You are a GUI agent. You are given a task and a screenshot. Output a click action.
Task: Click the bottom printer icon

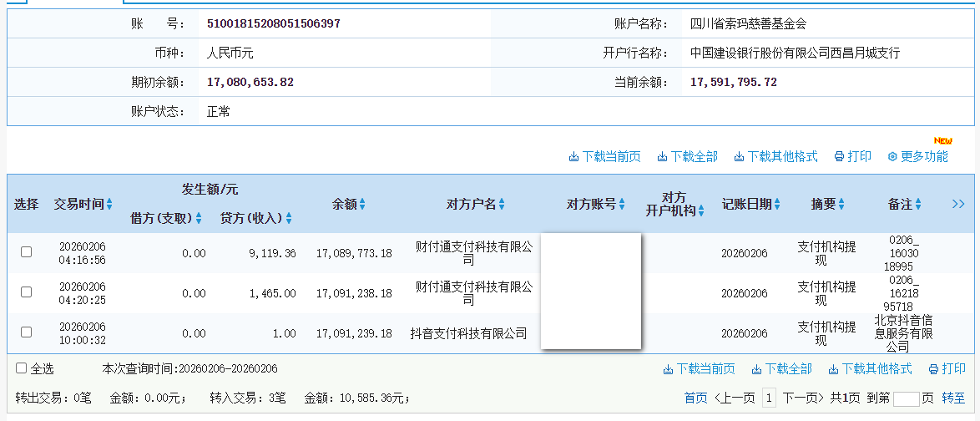click(x=933, y=369)
